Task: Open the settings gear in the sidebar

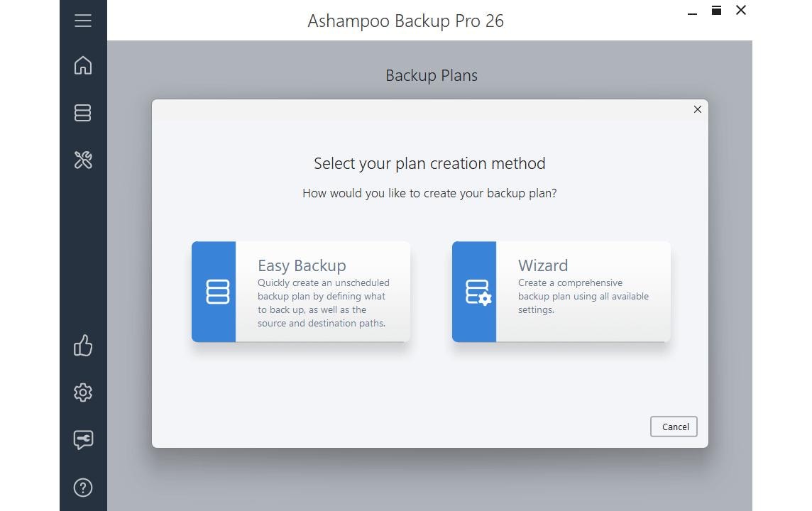Action: pyautogui.click(x=83, y=392)
